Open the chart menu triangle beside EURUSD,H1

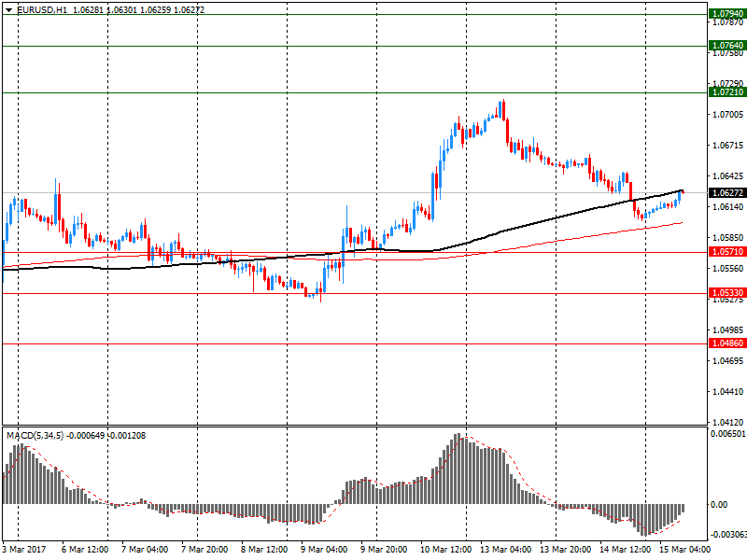[x=8, y=9]
